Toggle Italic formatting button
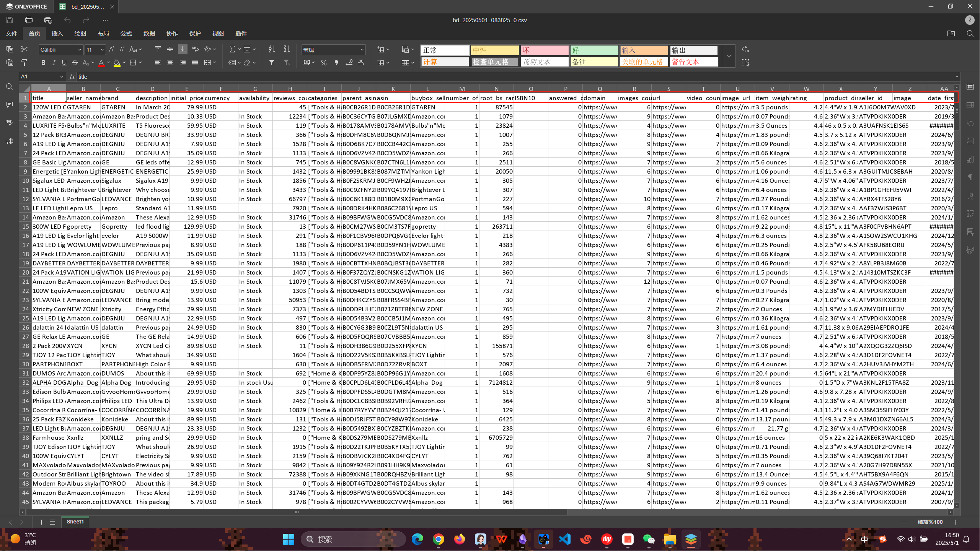 tap(54, 63)
